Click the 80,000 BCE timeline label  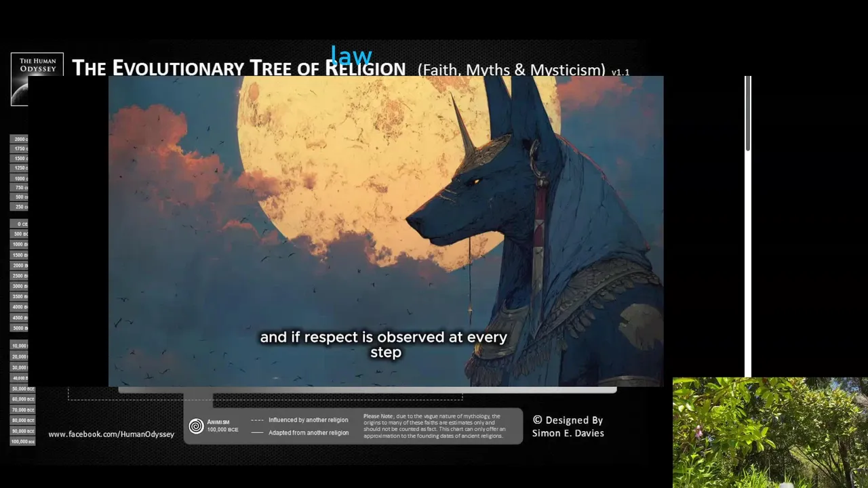pos(22,420)
